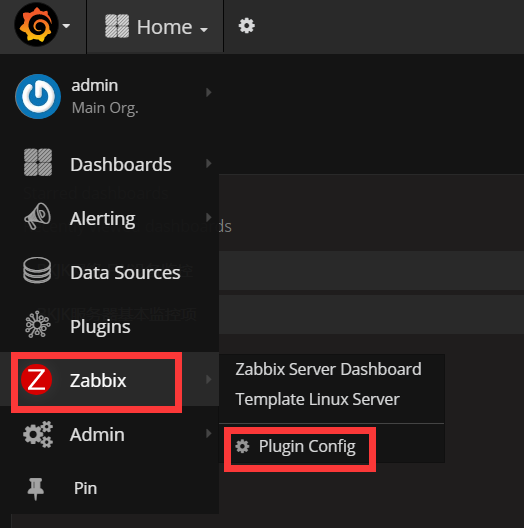Expand the Home dashboard dropdown

tap(156, 27)
